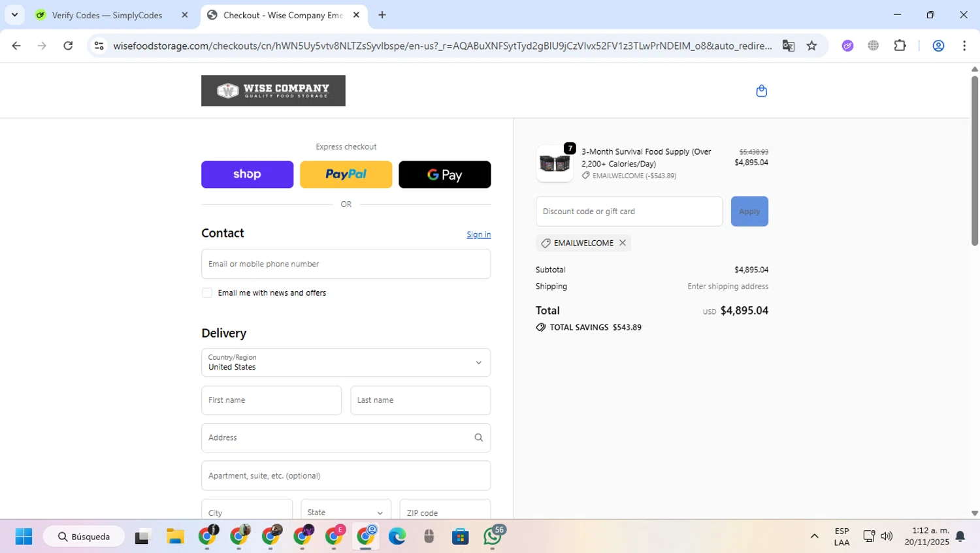
Task: Click the Sign in link
Action: (x=478, y=234)
